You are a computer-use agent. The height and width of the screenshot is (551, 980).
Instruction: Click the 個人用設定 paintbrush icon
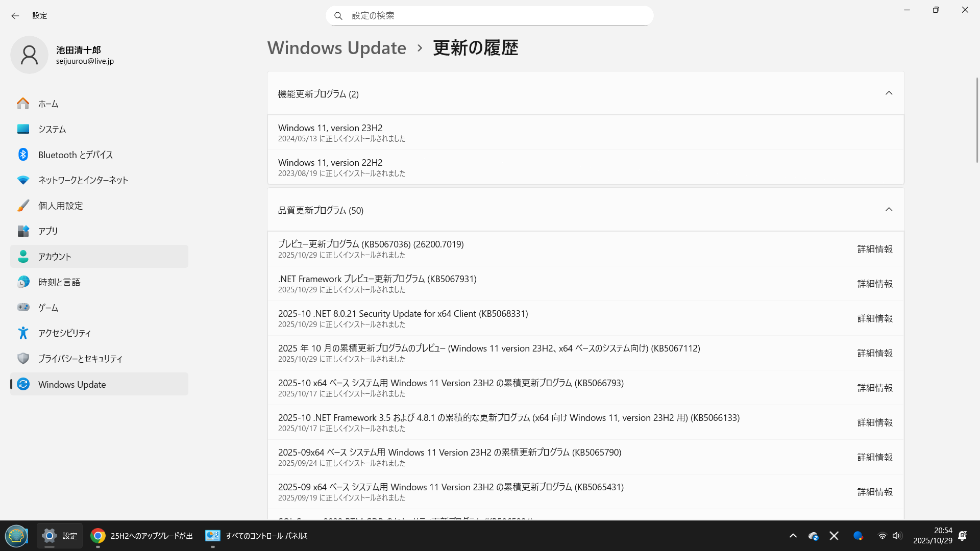coord(23,206)
